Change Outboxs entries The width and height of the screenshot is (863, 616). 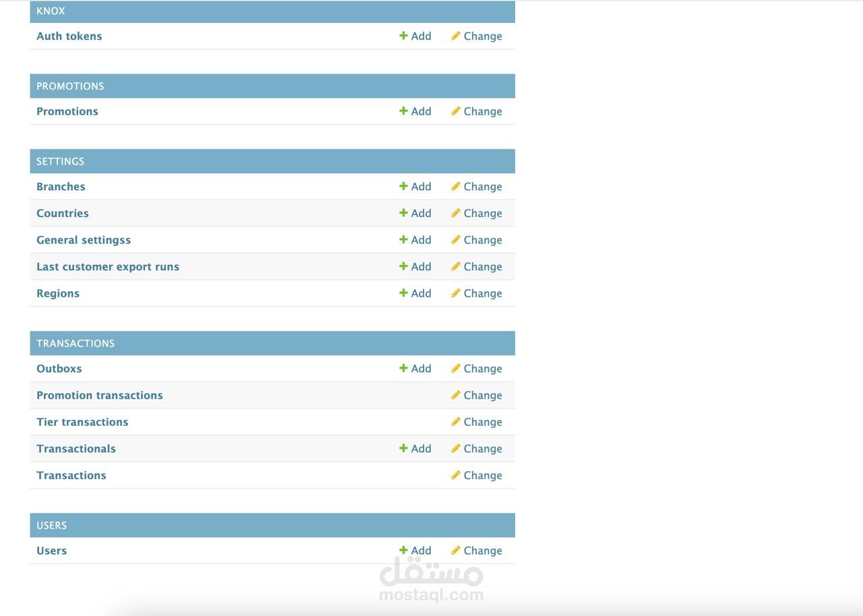[x=477, y=369]
